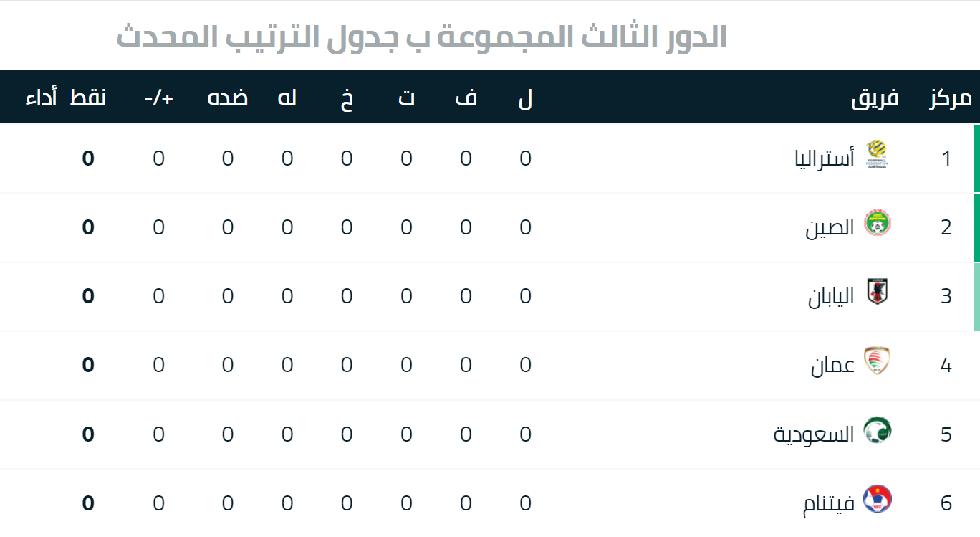The width and height of the screenshot is (980, 537).
Task: Open the عمان team link
Action: coord(832,366)
